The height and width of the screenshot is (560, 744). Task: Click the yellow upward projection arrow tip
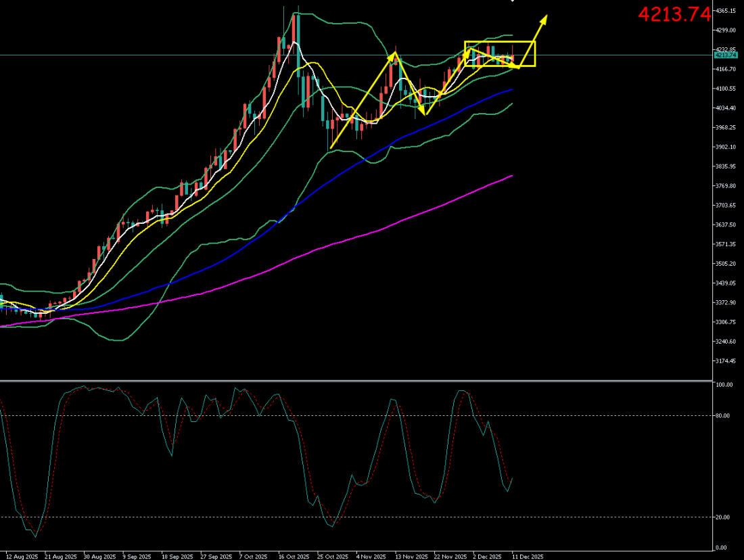[x=545, y=16]
